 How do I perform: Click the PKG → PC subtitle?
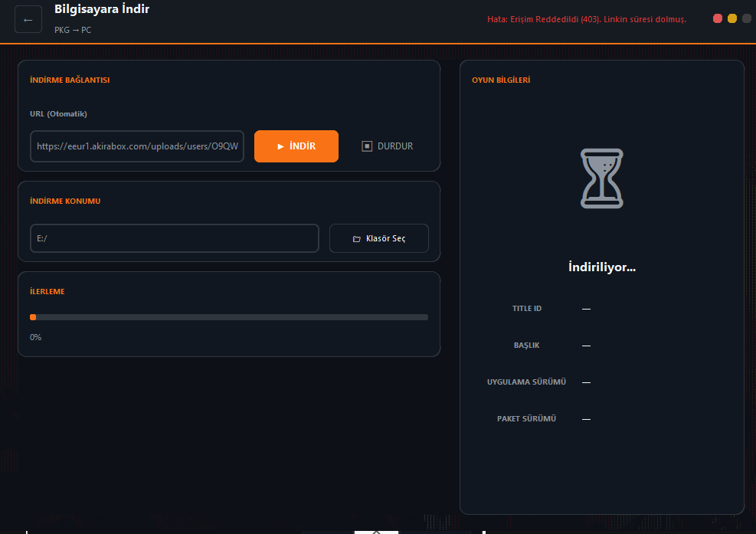click(x=73, y=30)
